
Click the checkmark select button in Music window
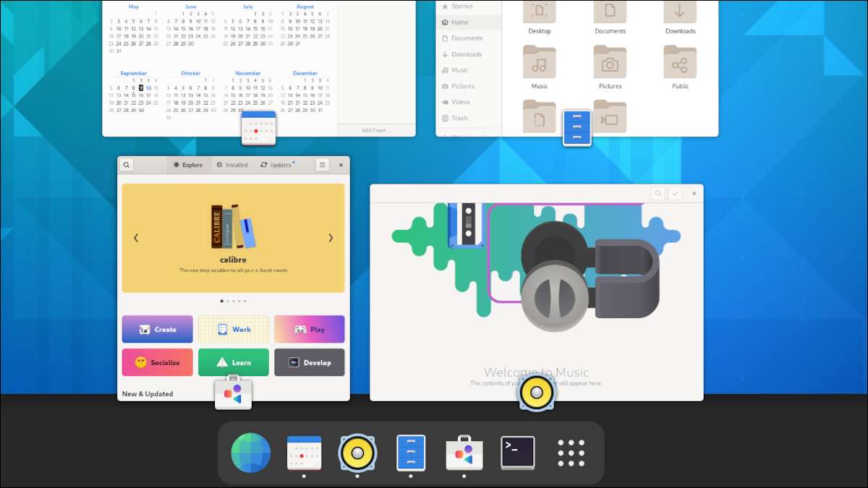point(675,193)
